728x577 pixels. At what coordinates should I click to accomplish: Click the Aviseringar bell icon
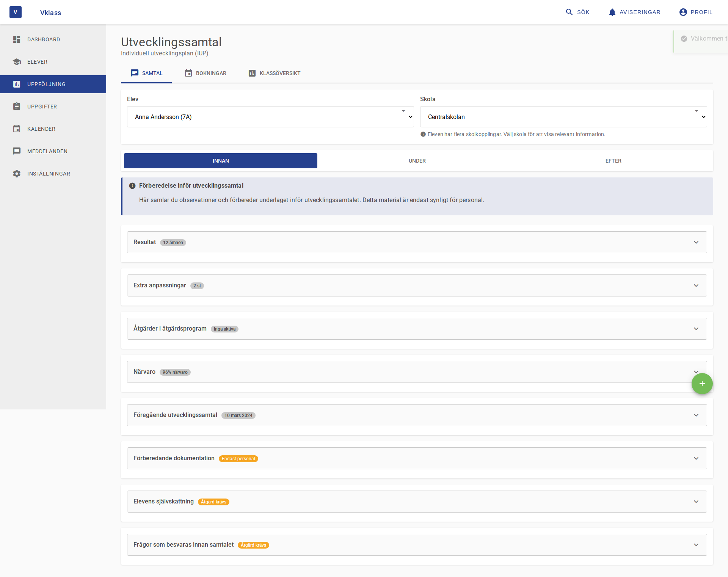pos(612,12)
